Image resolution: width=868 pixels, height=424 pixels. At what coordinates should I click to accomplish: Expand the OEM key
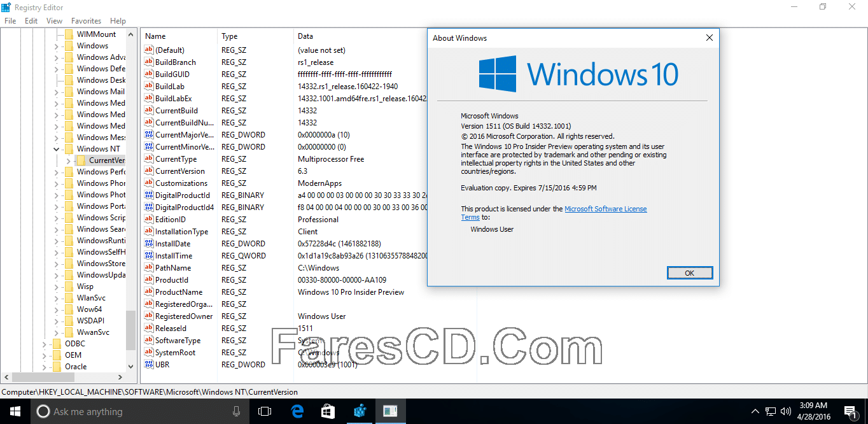44,355
